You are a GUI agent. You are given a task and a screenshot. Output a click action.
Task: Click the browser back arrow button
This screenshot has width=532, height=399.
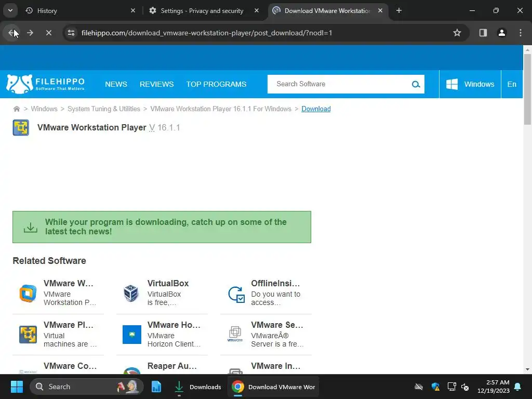pos(12,33)
